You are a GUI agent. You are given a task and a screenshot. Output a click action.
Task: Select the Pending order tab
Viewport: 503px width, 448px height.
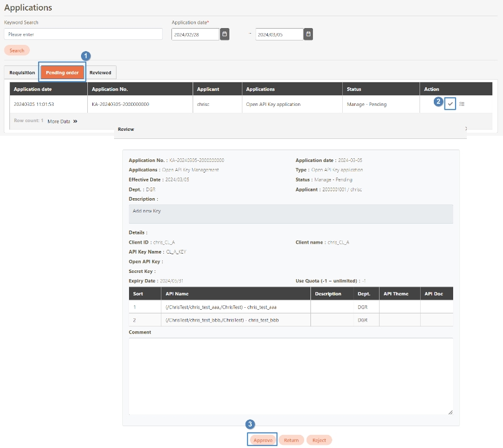[62, 73]
